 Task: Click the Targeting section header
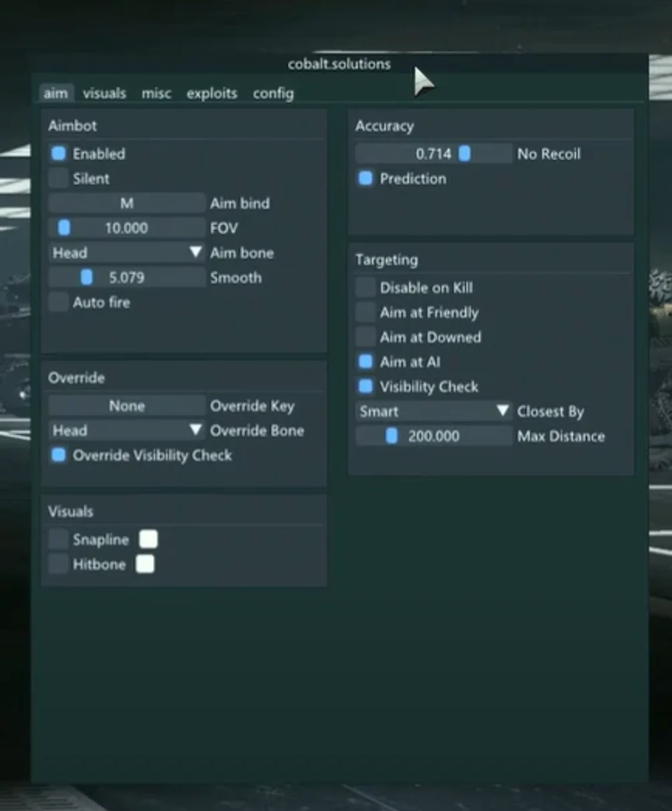386,260
